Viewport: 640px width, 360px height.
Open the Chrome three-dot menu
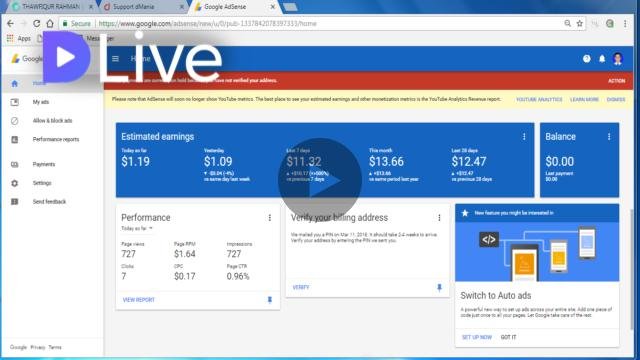[625, 24]
